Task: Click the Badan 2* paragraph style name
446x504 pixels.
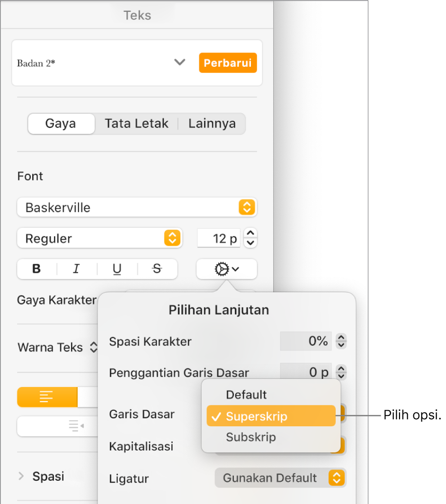Action: (36, 63)
